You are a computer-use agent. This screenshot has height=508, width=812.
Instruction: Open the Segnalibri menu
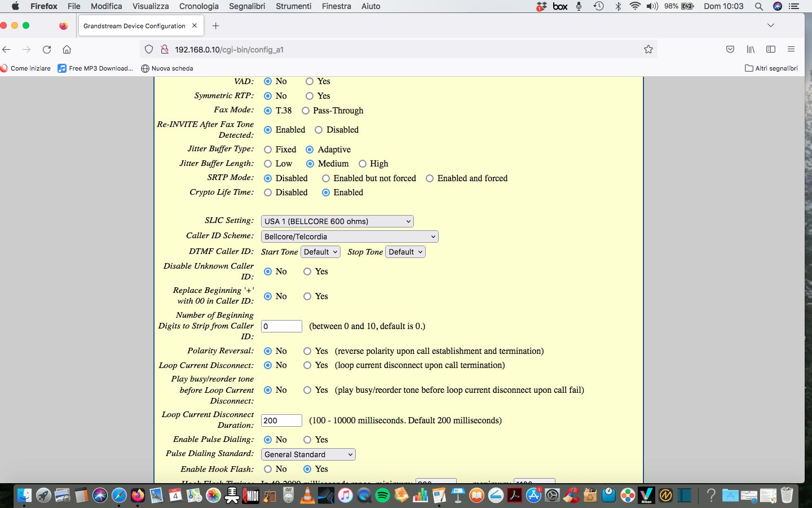246,6
